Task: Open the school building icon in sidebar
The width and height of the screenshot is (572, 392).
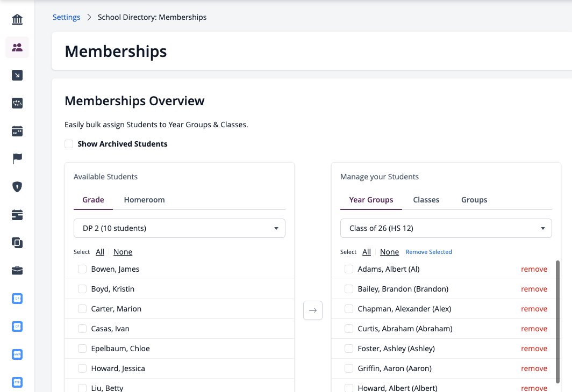Action: pos(17,19)
